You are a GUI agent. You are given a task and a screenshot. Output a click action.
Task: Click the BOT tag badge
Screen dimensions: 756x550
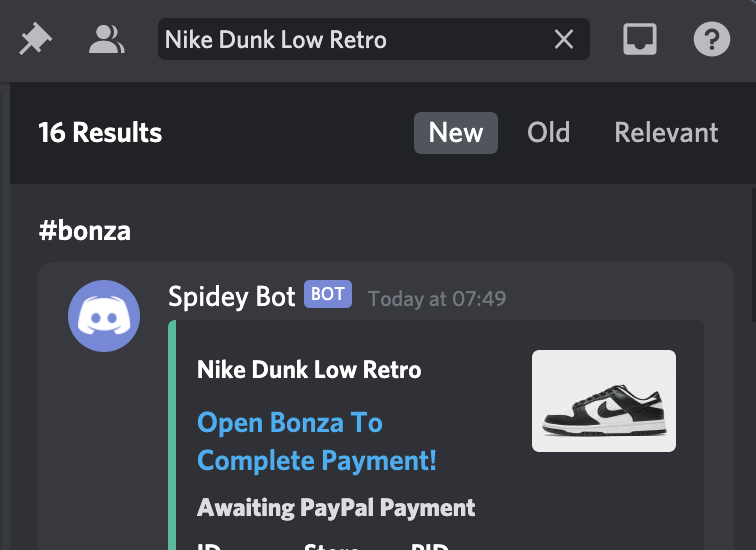(328, 294)
